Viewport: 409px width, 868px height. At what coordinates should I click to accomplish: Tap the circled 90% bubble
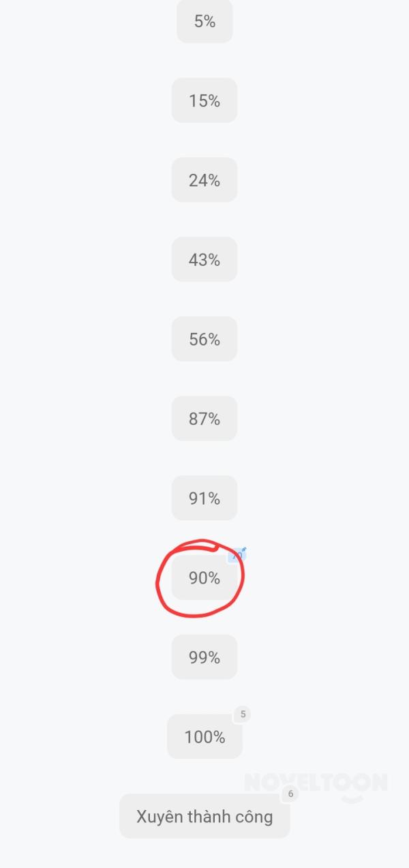click(204, 578)
